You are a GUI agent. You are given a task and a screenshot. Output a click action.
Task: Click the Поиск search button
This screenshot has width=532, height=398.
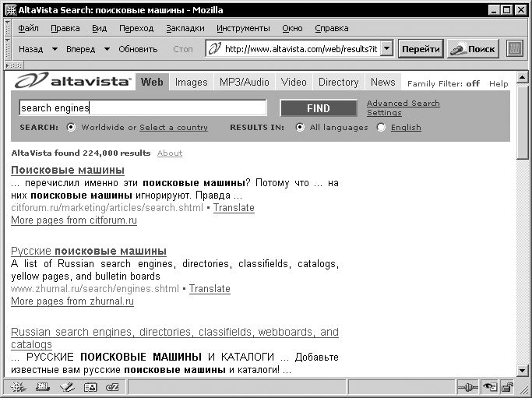[473, 49]
